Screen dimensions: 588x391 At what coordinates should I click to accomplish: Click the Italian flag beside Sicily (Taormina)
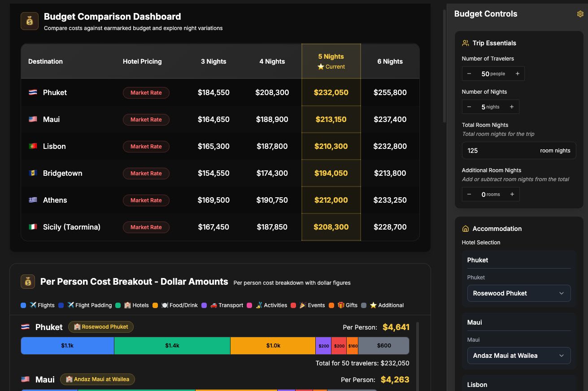coord(32,227)
